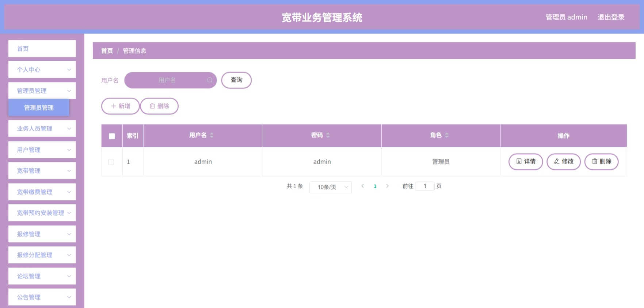Expand 用户管理 sidebar menu
Image resolution: width=644 pixels, height=308 pixels.
click(42, 150)
